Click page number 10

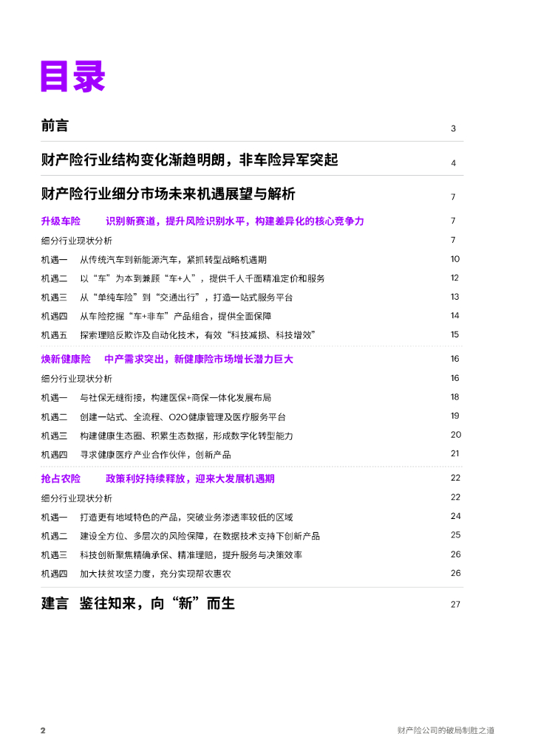tap(455, 259)
